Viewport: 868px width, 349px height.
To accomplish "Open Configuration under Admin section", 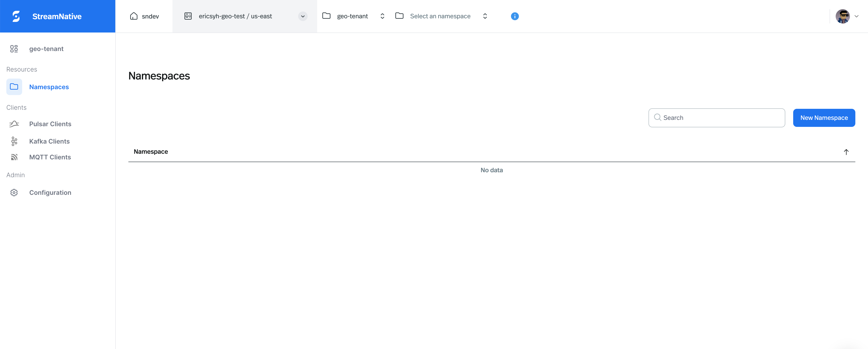I will click(x=50, y=193).
